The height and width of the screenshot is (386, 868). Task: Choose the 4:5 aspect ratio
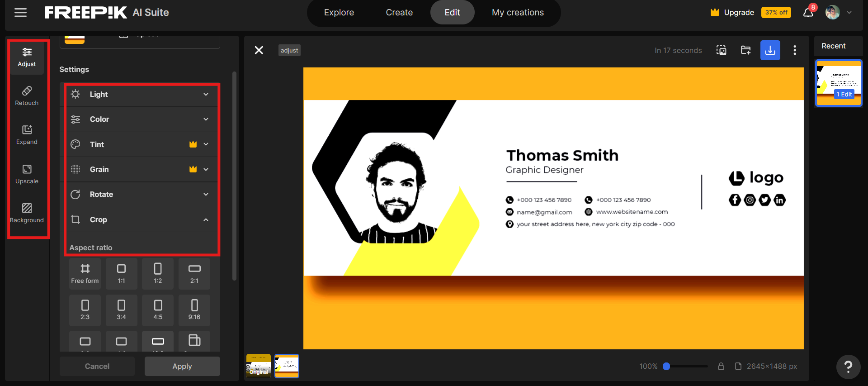(x=158, y=310)
